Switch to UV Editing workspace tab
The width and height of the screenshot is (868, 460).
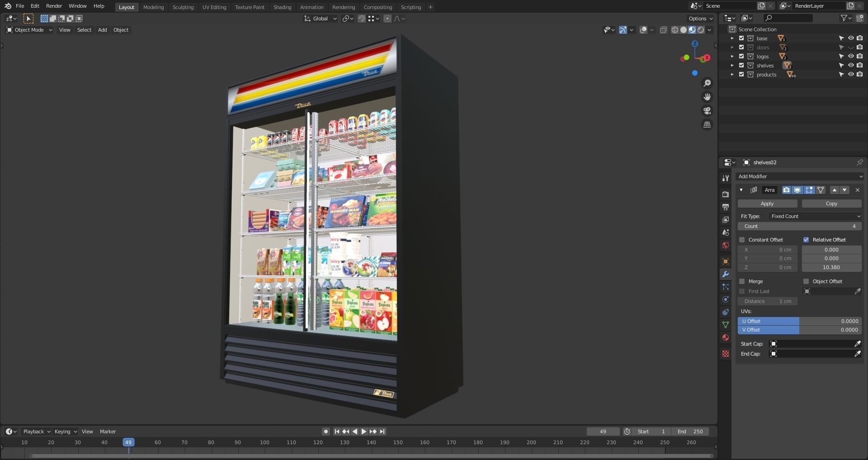pyautogui.click(x=214, y=7)
